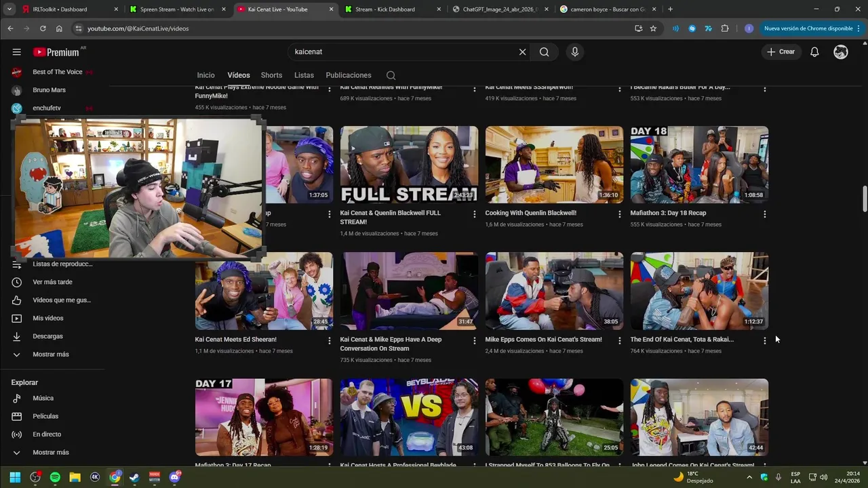Click the YouTube Premium logo
This screenshot has height=488, width=868.
pos(58,52)
